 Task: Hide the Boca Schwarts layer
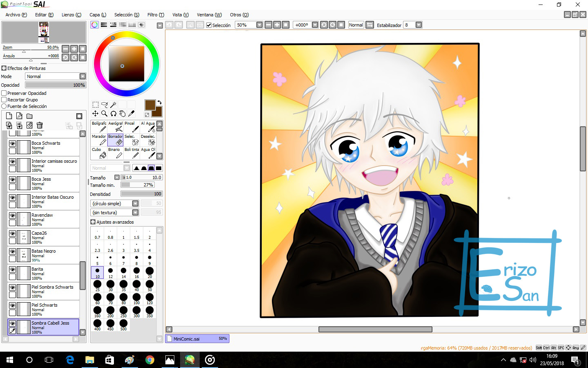(13, 144)
